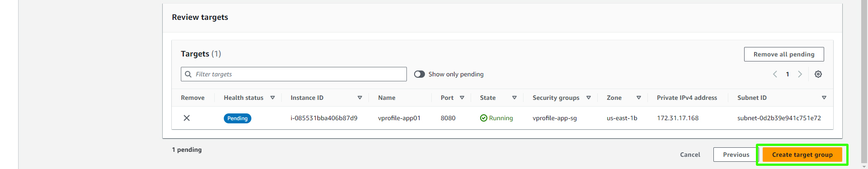
Task: Toggle Show only pending switch
Action: click(420, 74)
